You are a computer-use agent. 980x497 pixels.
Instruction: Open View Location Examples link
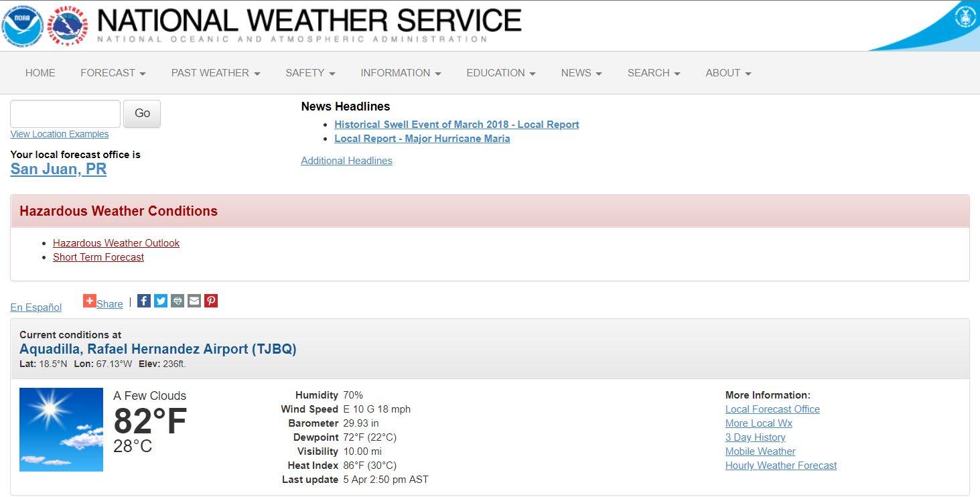click(60, 134)
